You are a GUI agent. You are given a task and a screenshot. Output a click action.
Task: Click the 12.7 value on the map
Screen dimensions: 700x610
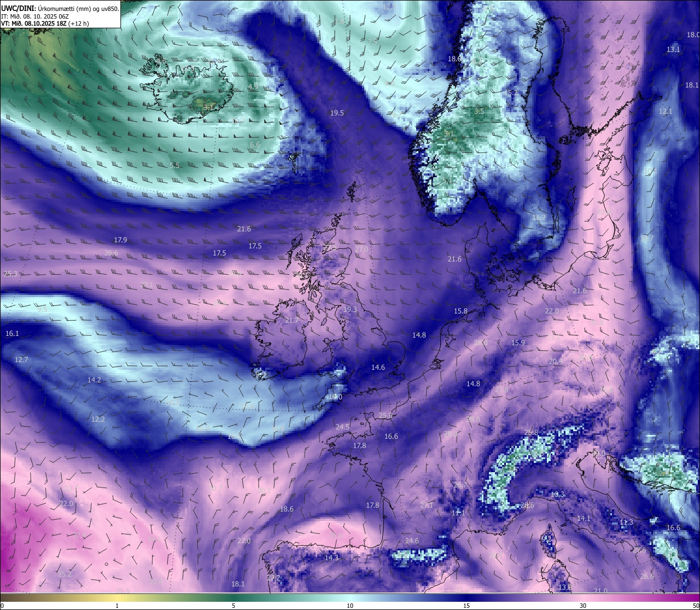(x=21, y=360)
